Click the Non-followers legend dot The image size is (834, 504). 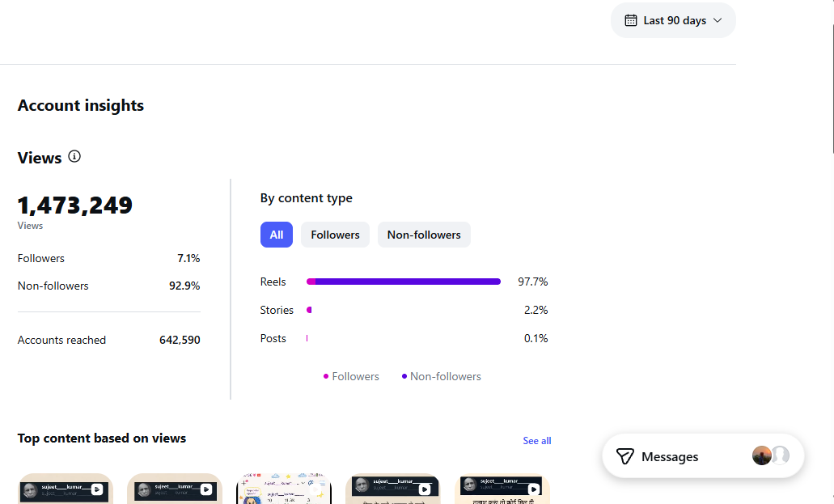click(404, 376)
